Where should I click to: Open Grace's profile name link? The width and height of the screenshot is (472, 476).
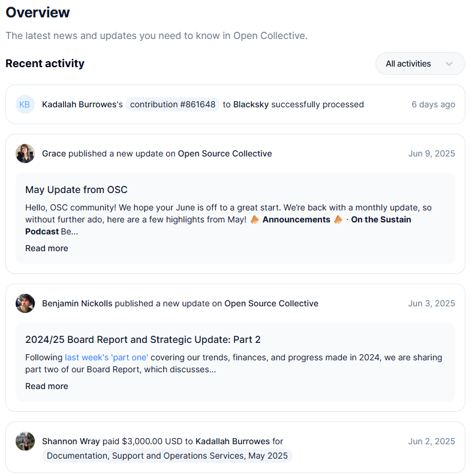coord(54,153)
